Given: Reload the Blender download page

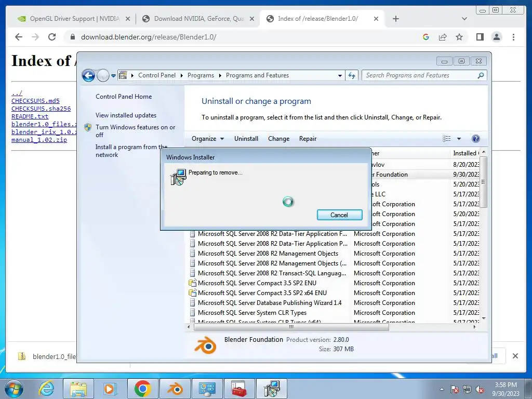Looking at the screenshot, I should [52, 37].
